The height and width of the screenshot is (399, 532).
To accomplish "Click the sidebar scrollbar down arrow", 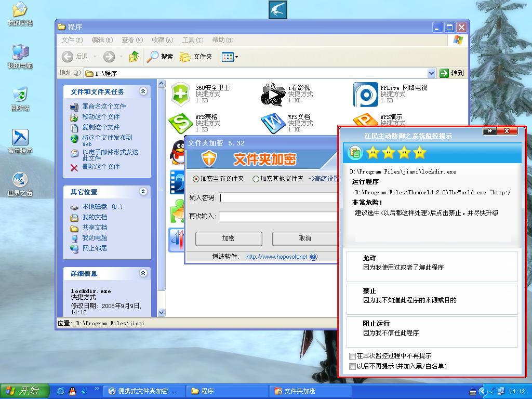I will 162,312.
